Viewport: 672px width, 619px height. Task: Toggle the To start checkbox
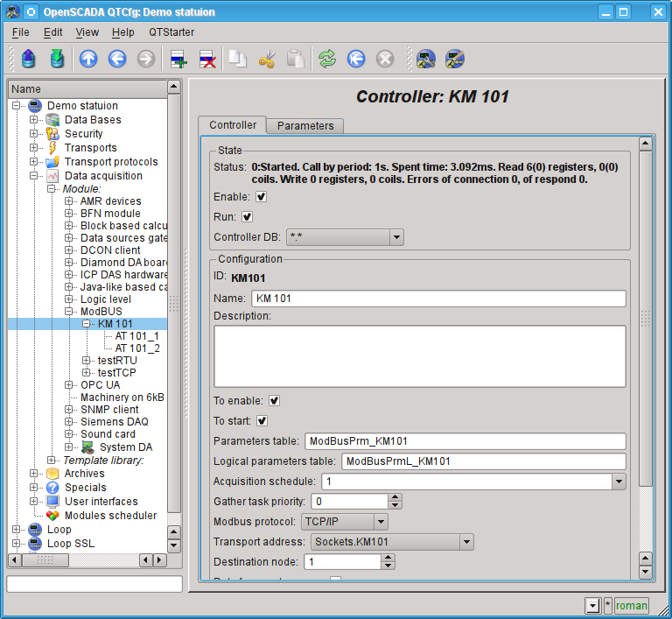click(262, 421)
